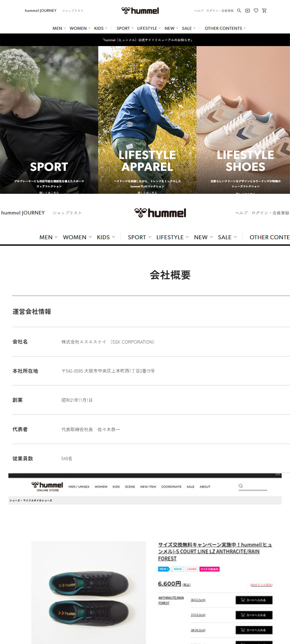The image size is (290, 644).
Task: Expand the WOMEN menu in the homepage header
Action: pyautogui.click(x=80, y=28)
